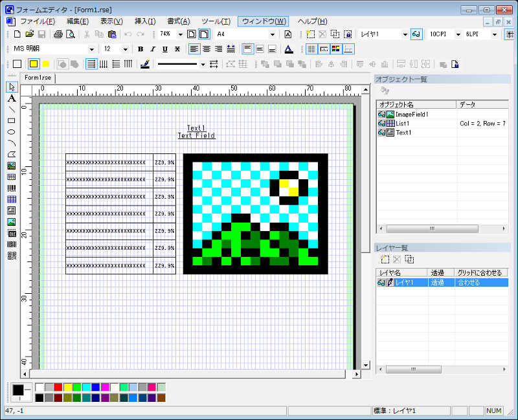Toggle the color palette display button
The height and width of the screenshot is (420, 518).
[x=336, y=49]
